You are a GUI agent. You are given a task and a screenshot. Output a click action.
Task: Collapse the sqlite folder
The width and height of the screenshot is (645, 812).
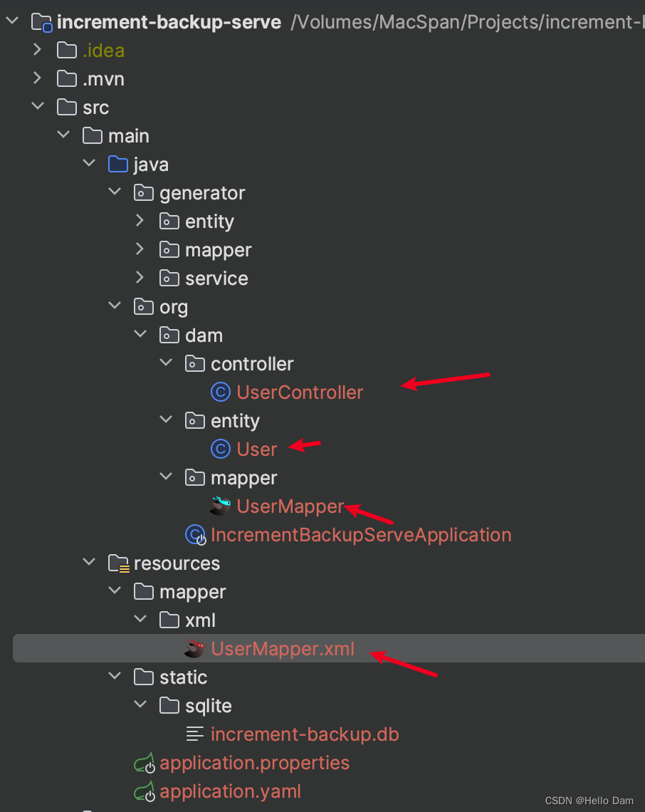[140, 704]
